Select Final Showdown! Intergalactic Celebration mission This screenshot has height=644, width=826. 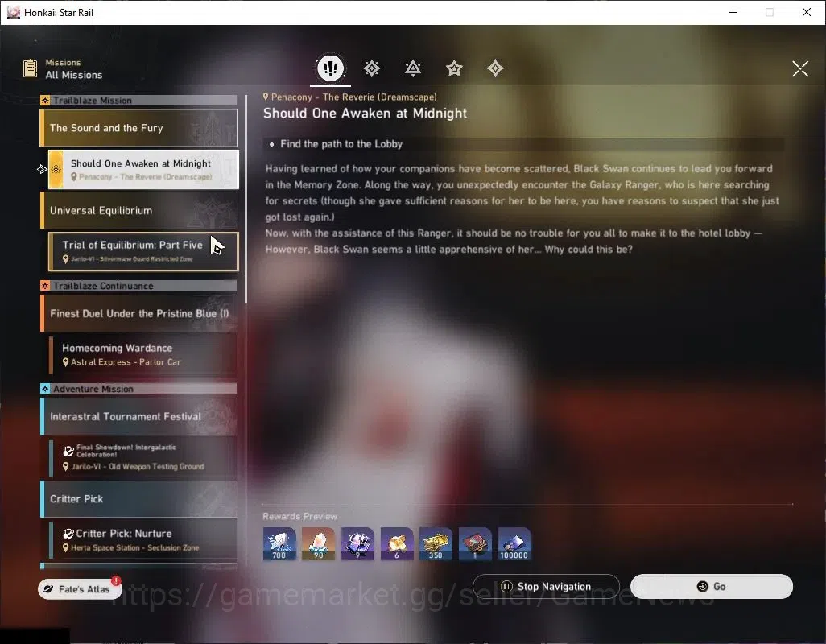coord(143,457)
